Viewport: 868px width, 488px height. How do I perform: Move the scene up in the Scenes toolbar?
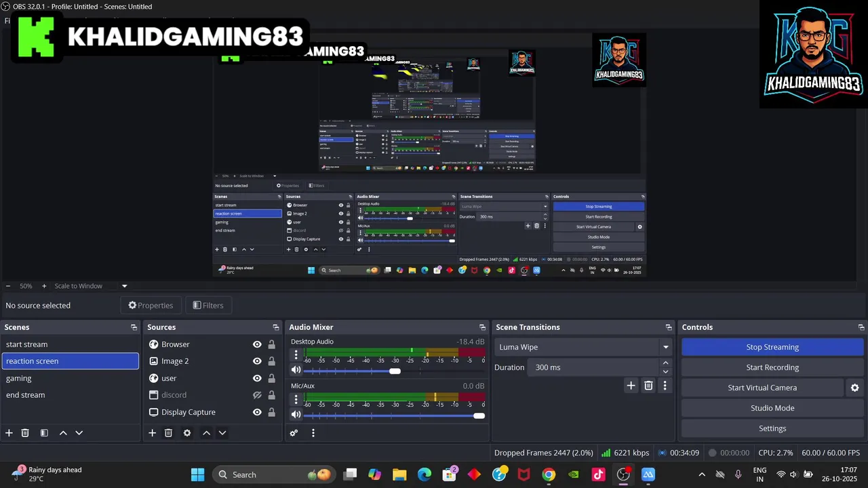63,433
